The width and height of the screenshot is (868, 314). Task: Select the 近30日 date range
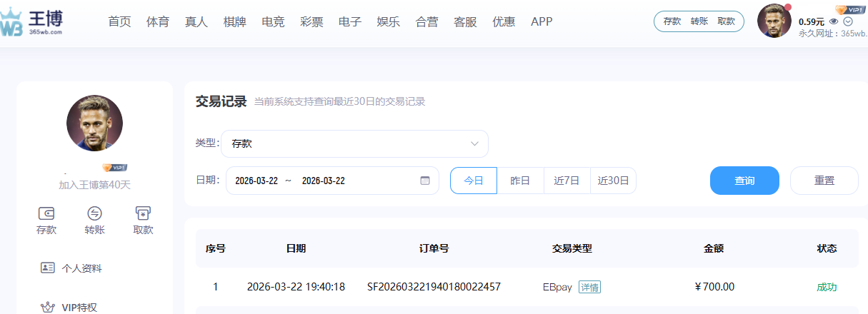[x=613, y=181]
